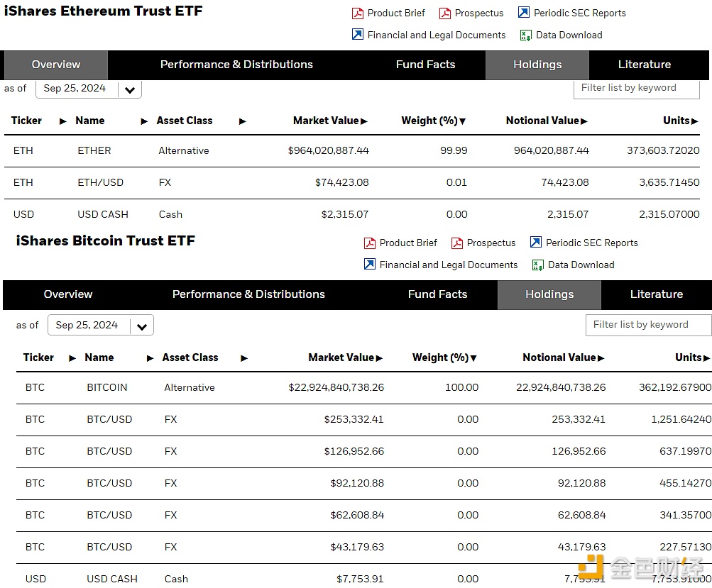Open Bitcoin as-of date dropdown Sep 25, 2024

[x=101, y=326]
